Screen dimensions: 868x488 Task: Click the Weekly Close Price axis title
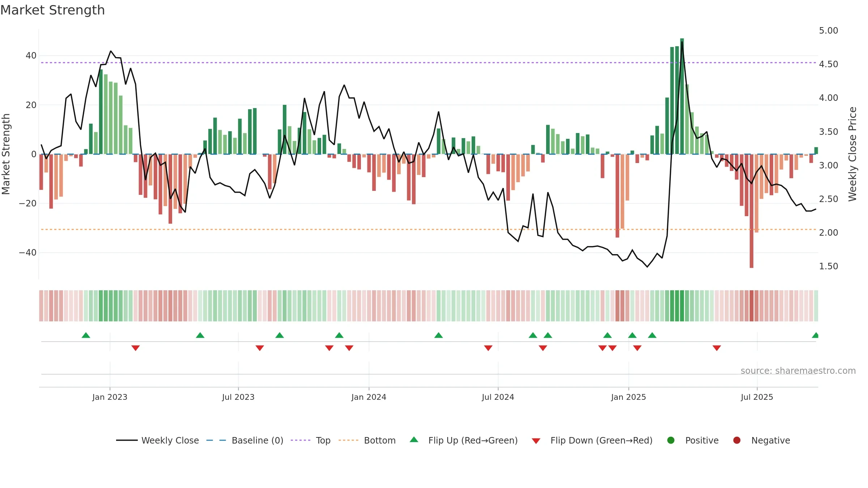coord(852,154)
